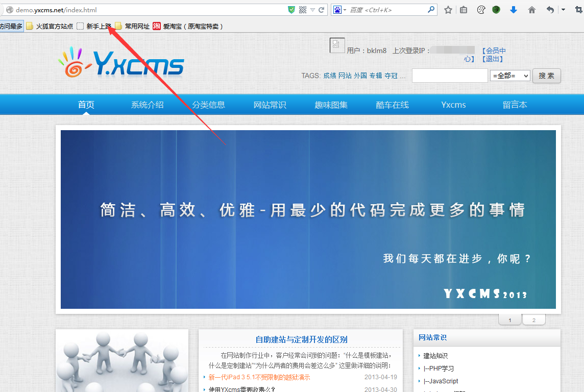The image size is (584, 392).
Task: Open the 爱淘宝 bookmark
Action: tap(188, 26)
